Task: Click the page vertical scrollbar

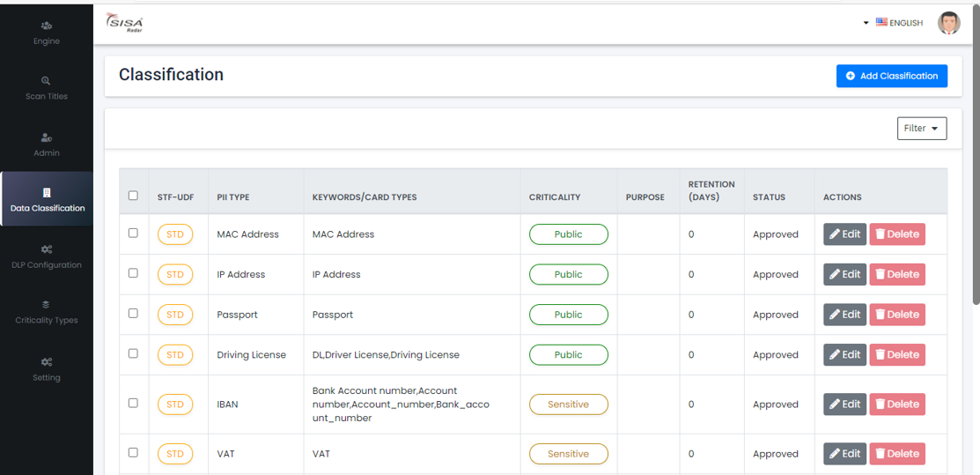Action: [x=976, y=176]
